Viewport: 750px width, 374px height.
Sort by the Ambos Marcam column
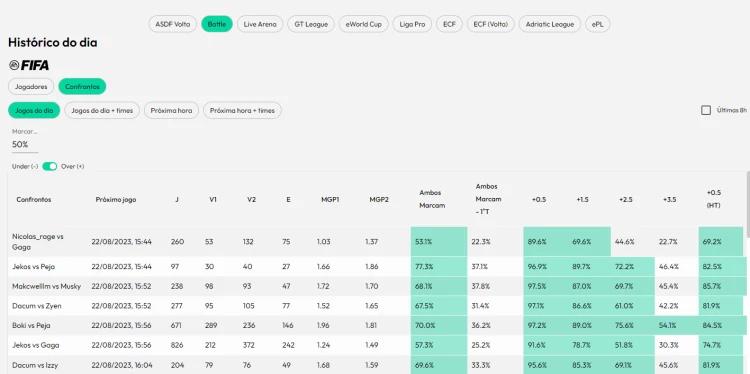(x=432, y=199)
